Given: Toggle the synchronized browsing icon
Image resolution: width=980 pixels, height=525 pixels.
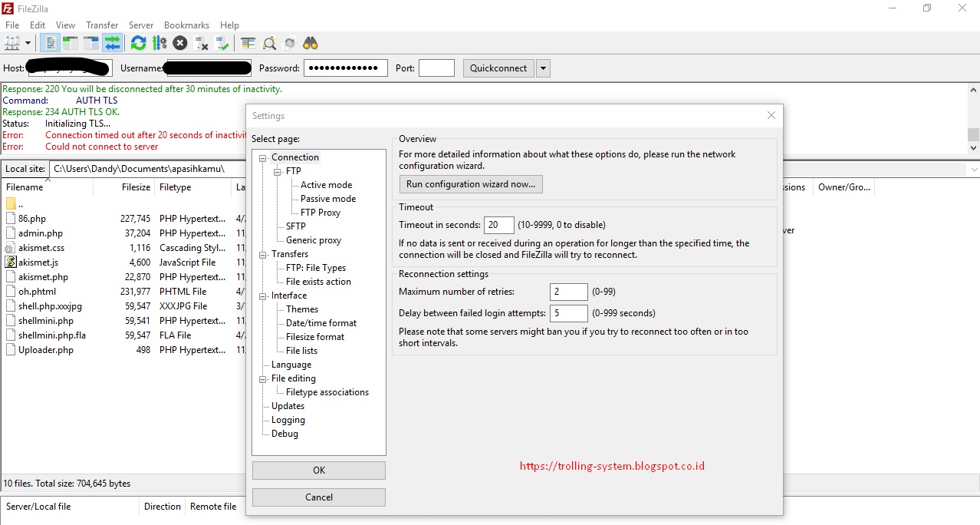Looking at the screenshot, I should pos(290,43).
